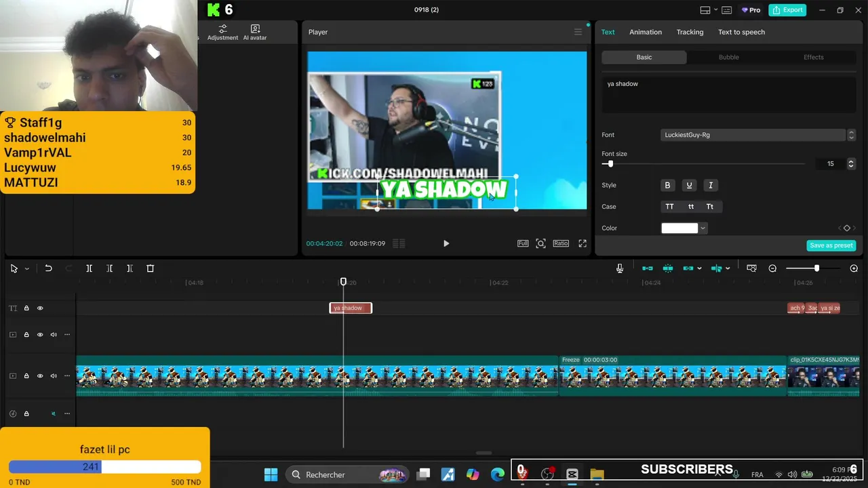The width and height of the screenshot is (868, 488).
Task: Delete the selected clip with the trash icon
Action: coord(151,268)
